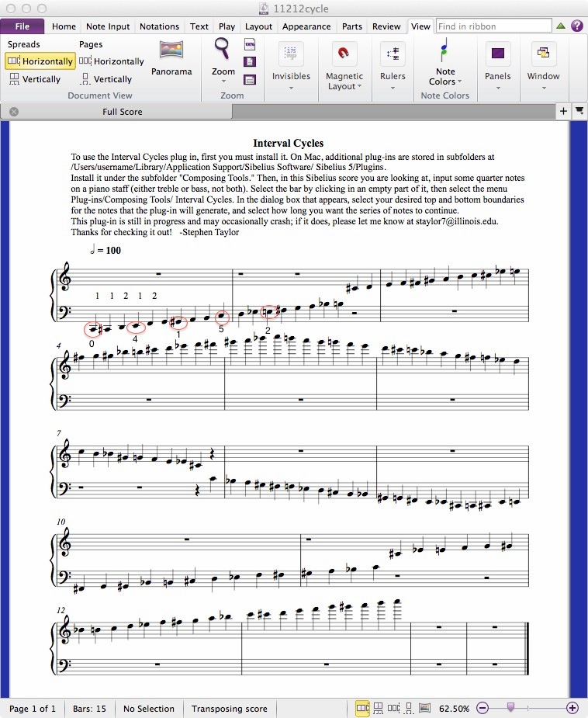
Task: Click the Zoom magnifying glass icon
Action: [223, 50]
